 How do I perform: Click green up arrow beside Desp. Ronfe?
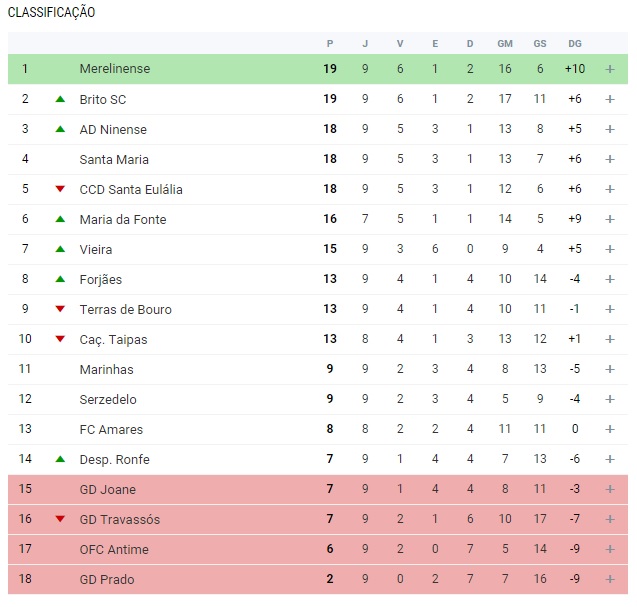point(60,459)
